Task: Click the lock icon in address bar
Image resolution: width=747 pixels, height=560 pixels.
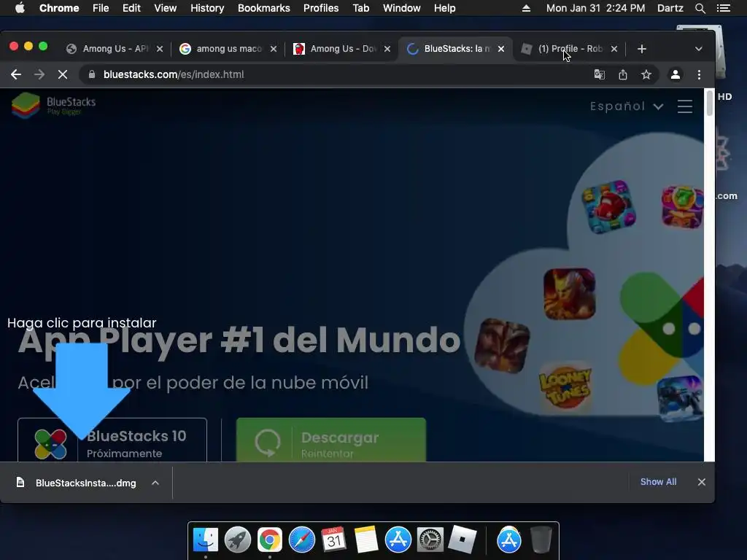Action: coord(92,74)
